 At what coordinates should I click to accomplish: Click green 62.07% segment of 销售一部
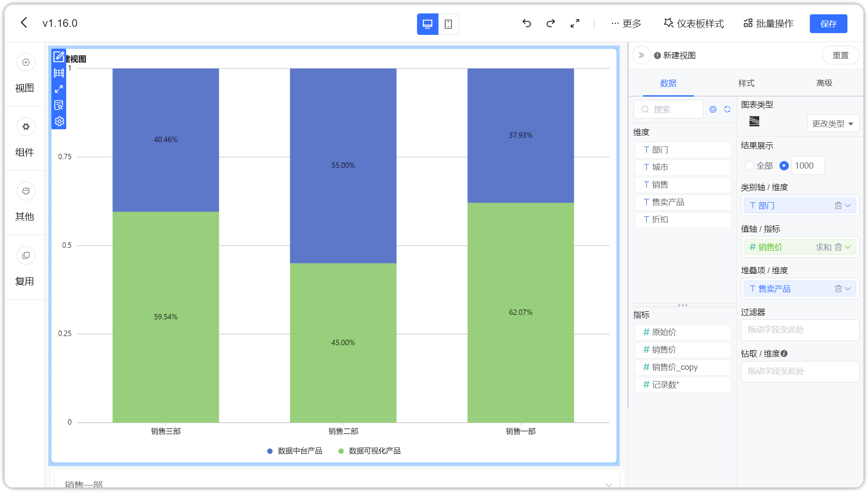[521, 313]
